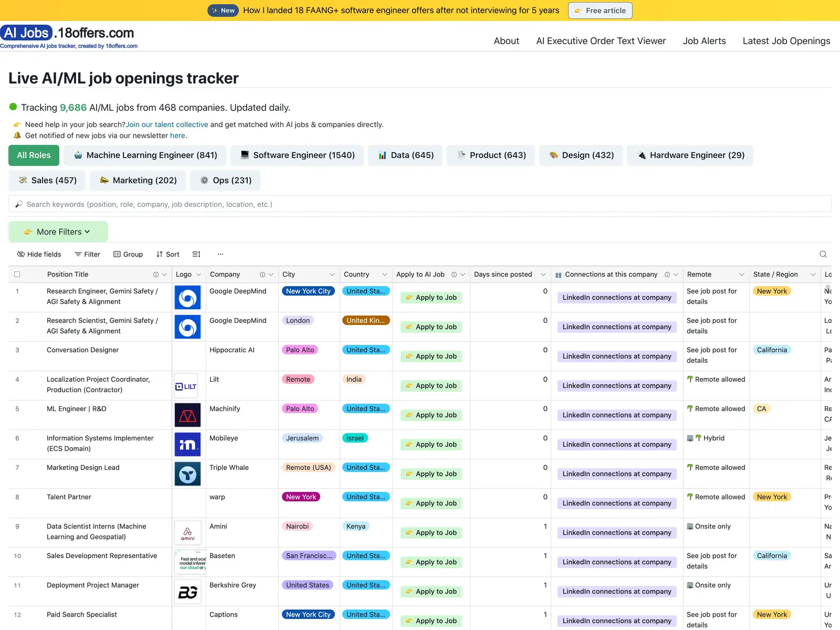Click the info icon on Company column

262,275
